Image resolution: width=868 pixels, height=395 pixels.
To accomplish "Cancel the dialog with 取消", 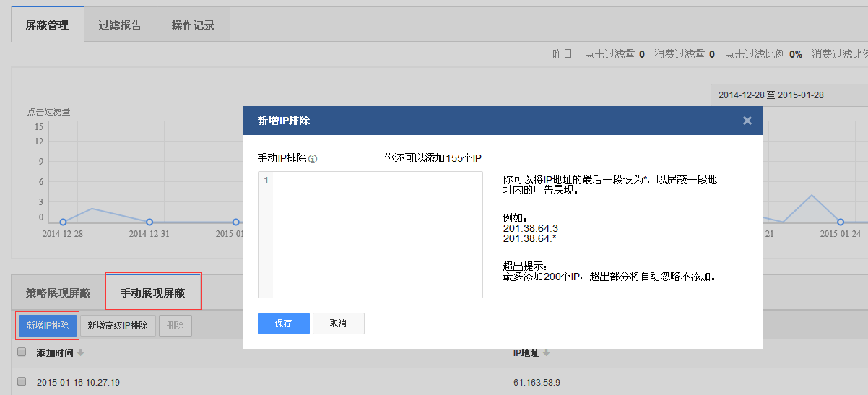I will [338, 324].
